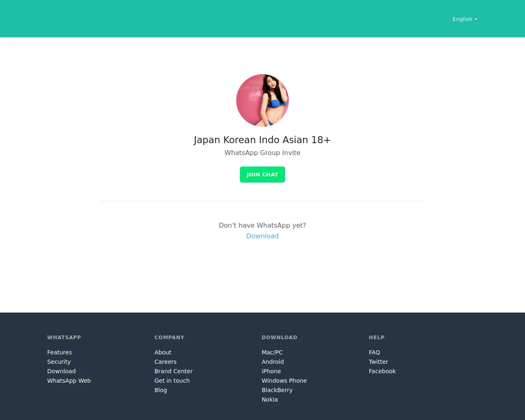Open the Windows Phone download link
The image size is (525, 420).
(284, 381)
